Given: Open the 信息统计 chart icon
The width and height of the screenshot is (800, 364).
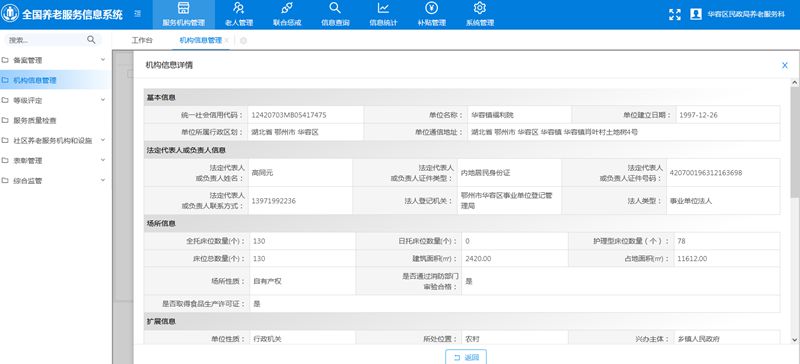Looking at the screenshot, I should coord(383,8).
